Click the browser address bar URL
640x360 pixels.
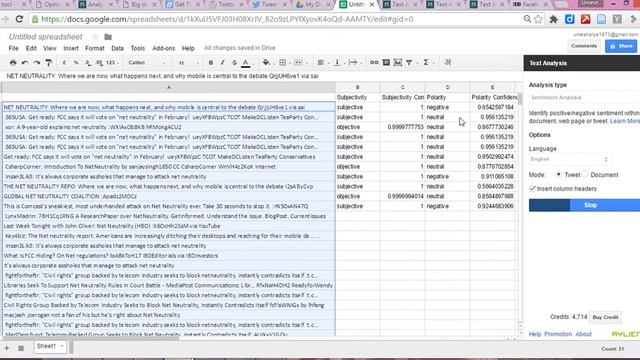(227, 19)
